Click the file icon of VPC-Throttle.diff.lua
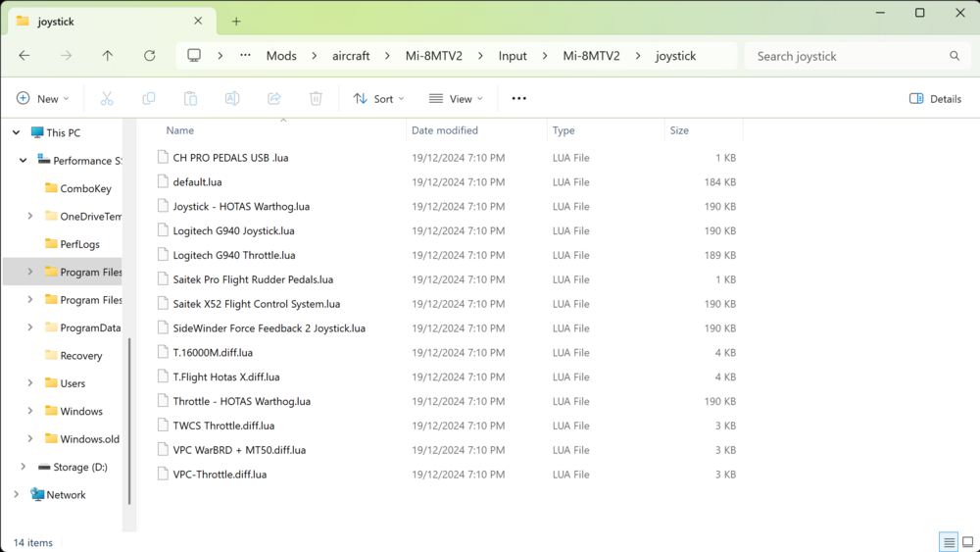The image size is (980, 552). tap(163, 474)
